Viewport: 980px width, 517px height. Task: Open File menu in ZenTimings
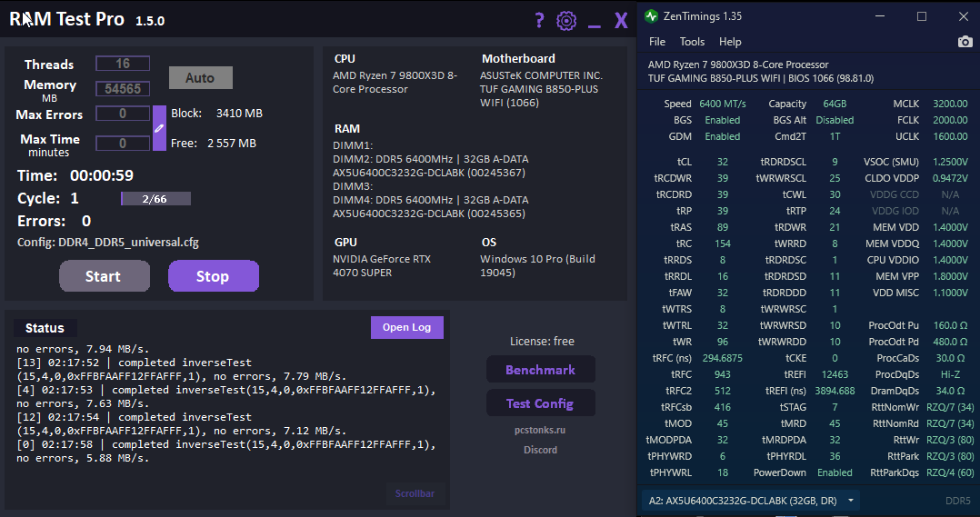[657, 42]
